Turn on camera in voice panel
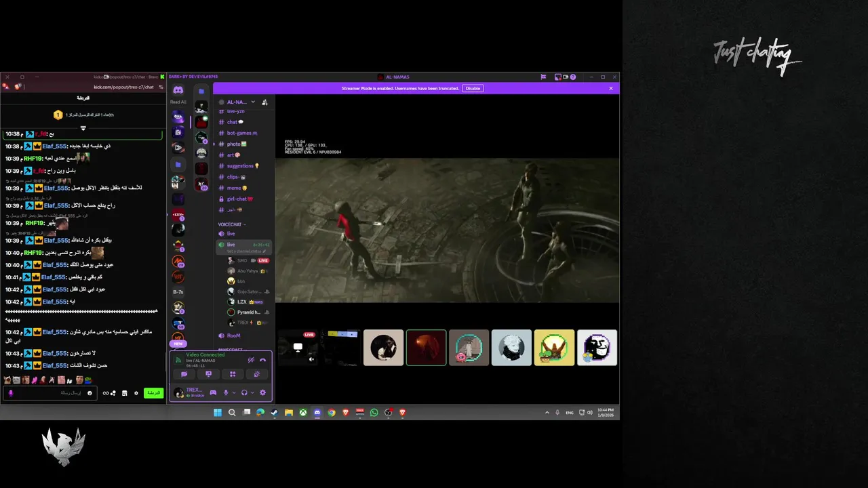This screenshot has height=488, width=868. pos(184,374)
